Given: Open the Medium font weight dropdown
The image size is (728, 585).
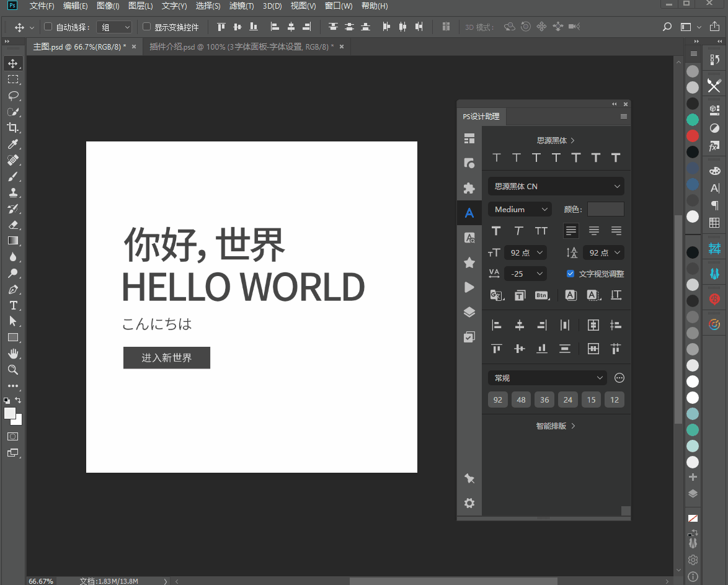Looking at the screenshot, I should [x=520, y=209].
